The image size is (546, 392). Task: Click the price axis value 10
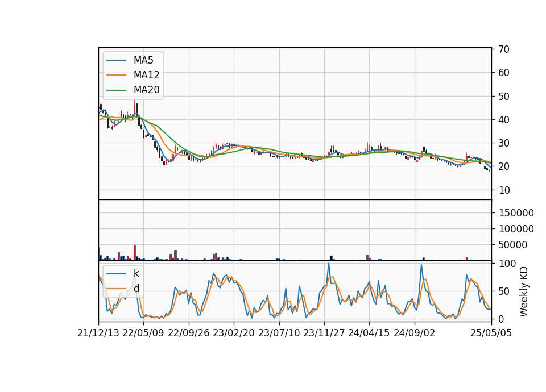tap(504, 190)
